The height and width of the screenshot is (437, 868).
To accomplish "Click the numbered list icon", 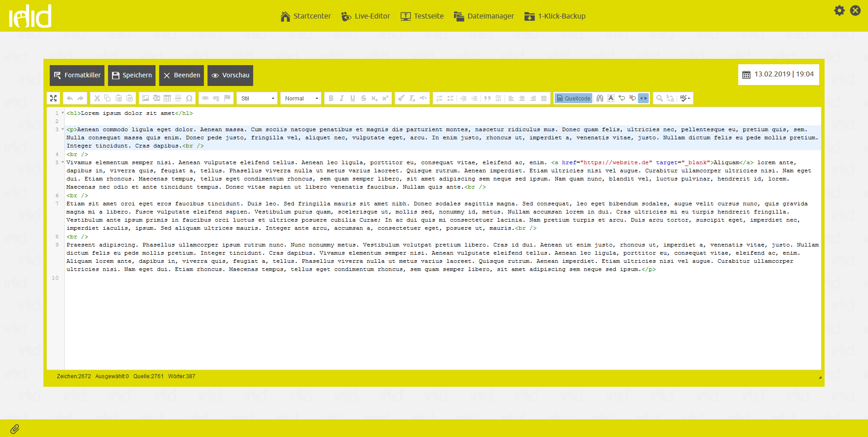I will tap(439, 98).
